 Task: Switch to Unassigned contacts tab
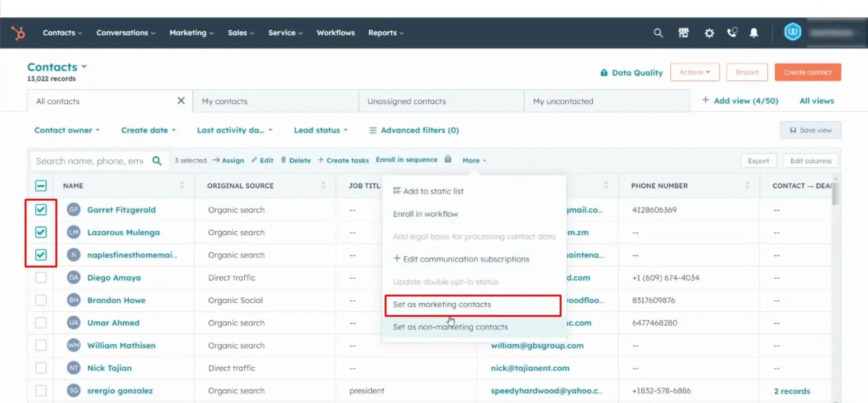point(441,101)
